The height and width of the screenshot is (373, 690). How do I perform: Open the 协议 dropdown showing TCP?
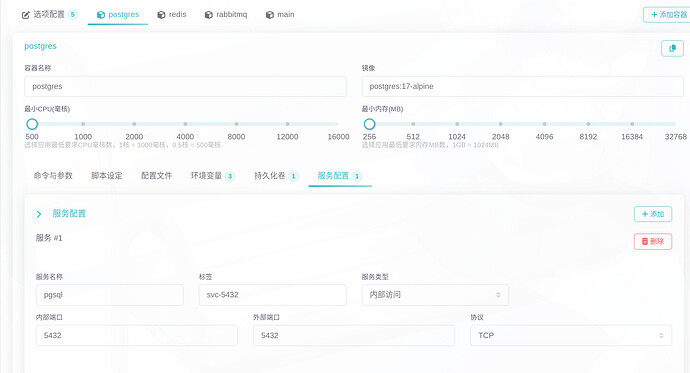click(x=571, y=336)
